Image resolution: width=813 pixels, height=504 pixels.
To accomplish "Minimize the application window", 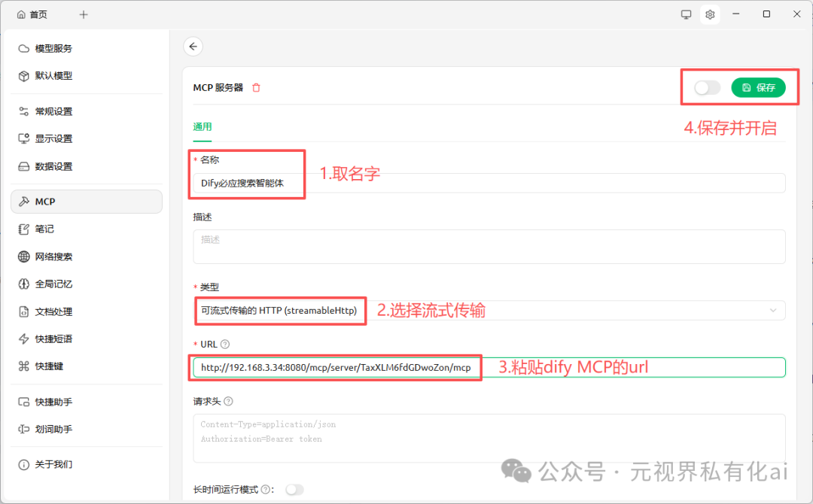I will (735, 14).
